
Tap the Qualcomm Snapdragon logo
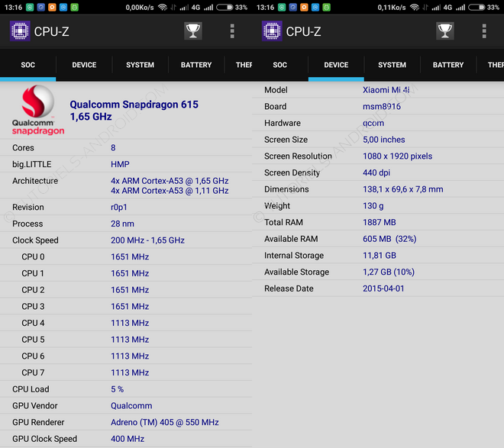pyautogui.click(x=38, y=110)
